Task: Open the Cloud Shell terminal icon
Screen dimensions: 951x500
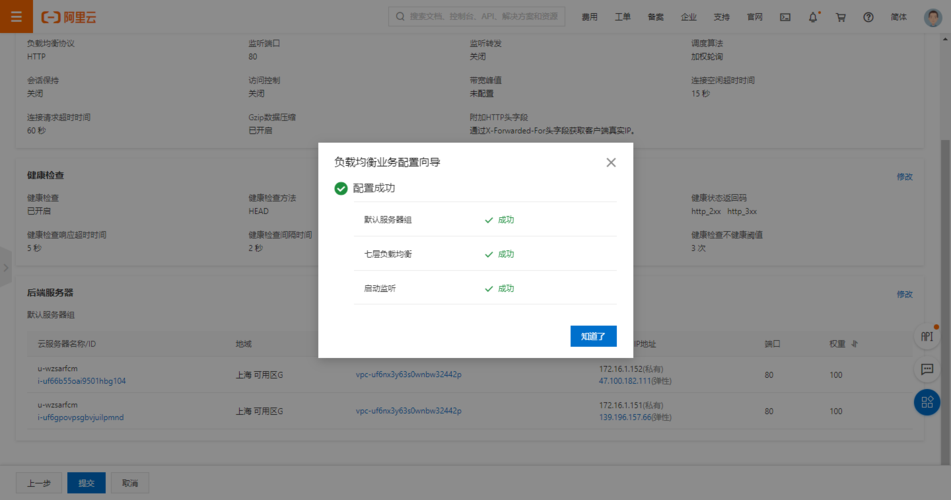Action: (785, 17)
